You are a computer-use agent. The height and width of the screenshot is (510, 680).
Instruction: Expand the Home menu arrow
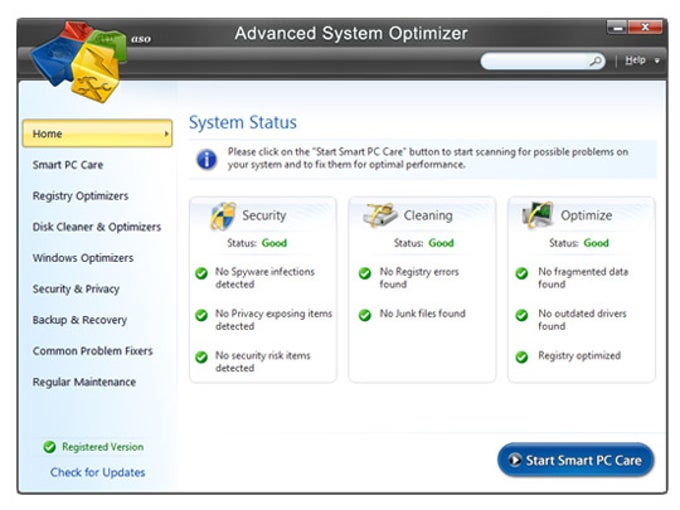pos(166,134)
